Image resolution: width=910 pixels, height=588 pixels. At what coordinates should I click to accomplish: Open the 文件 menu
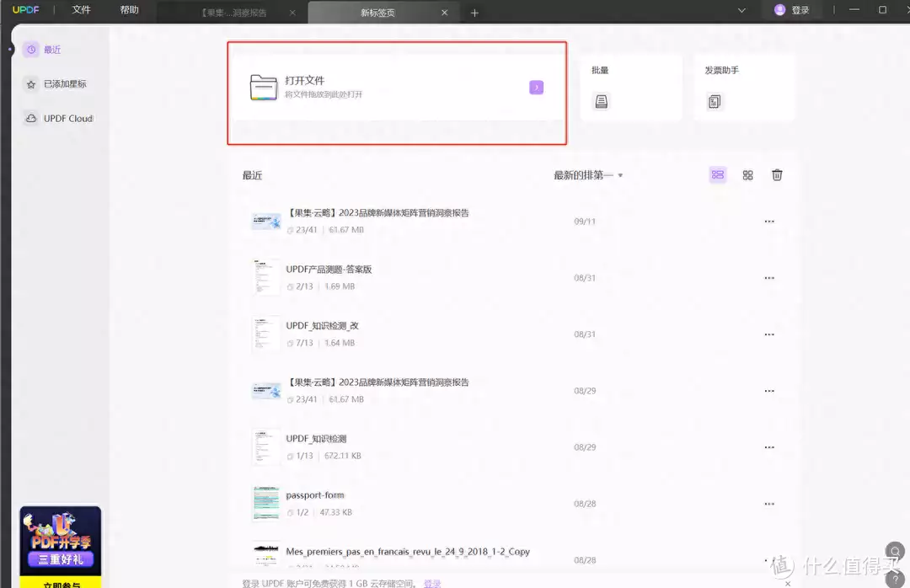click(x=81, y=10)
